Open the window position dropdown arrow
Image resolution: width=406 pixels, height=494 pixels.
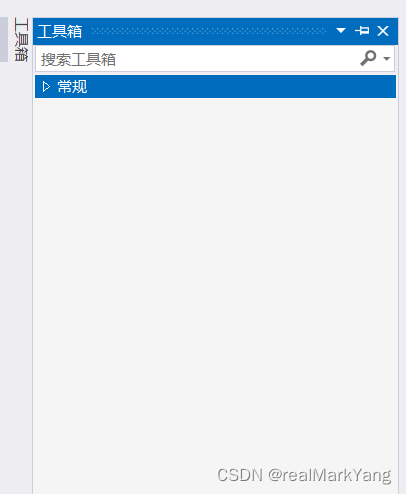pos(341,31)
